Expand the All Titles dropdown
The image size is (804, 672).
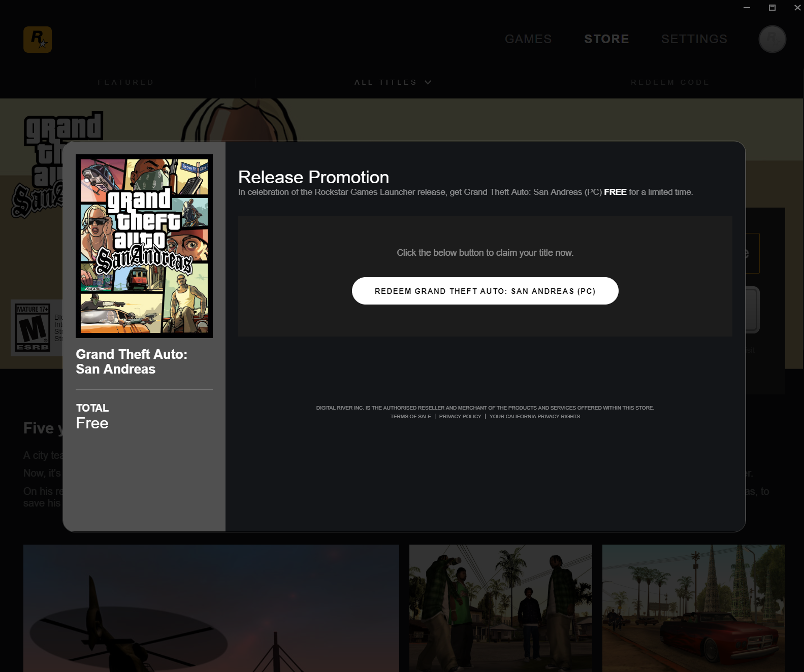click(x=385, y=82)
